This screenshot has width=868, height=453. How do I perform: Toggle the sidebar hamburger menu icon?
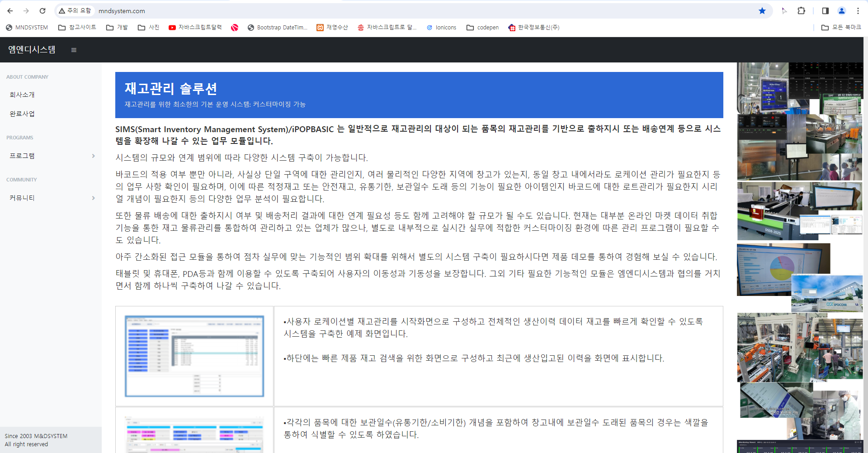tap(74, 50)
